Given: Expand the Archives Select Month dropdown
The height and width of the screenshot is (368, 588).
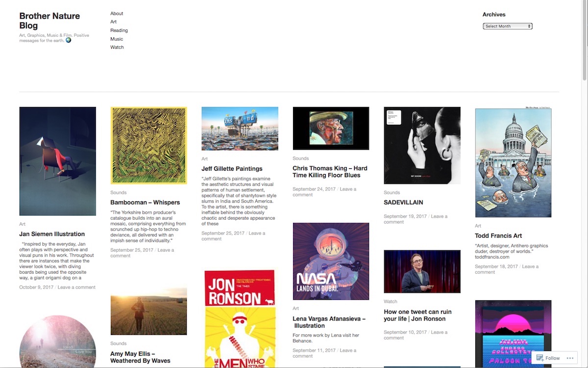Looking at the screenshot, I should [507, 26].
